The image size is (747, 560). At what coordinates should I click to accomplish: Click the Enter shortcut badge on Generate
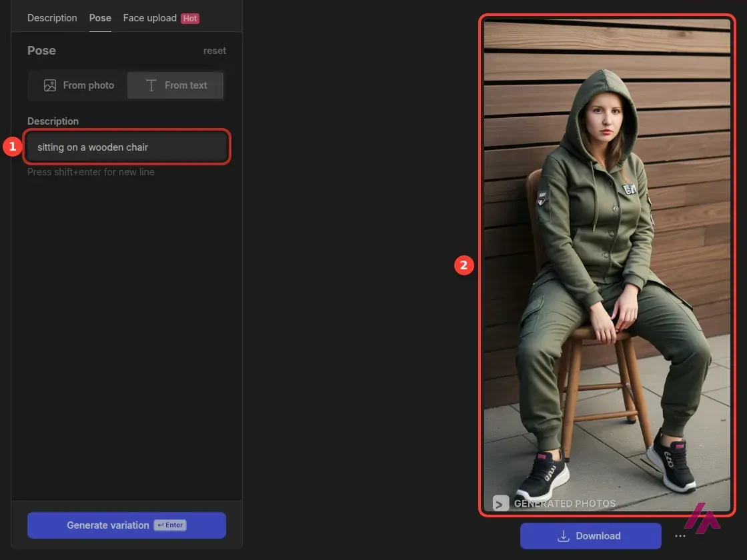(x=170, y=525)
